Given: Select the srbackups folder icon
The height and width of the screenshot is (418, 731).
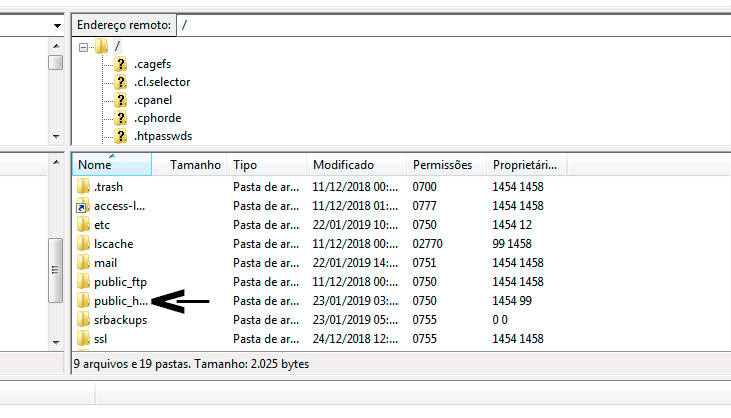Looking at the screenshot, I should pyautogui.click(x=84, y=320).
